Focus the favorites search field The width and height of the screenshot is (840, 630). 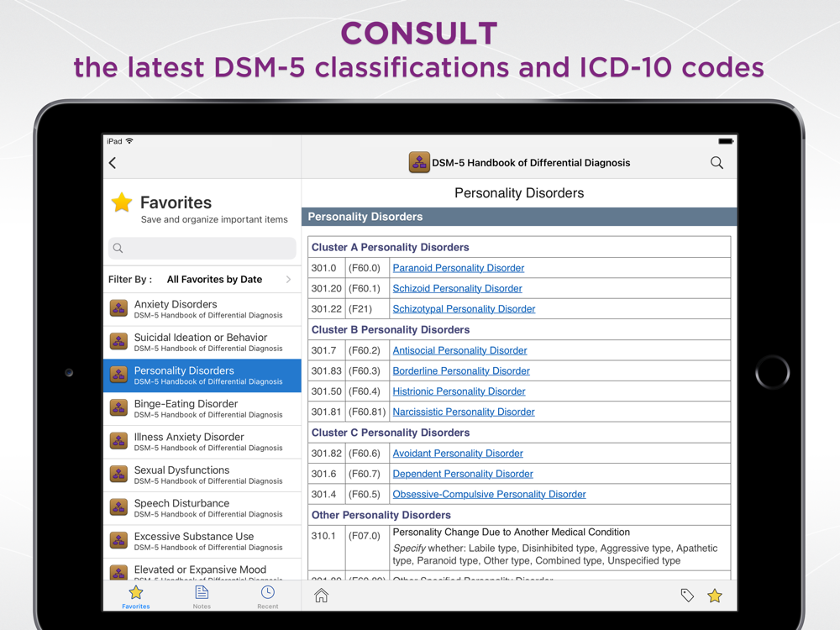[202, 248]
